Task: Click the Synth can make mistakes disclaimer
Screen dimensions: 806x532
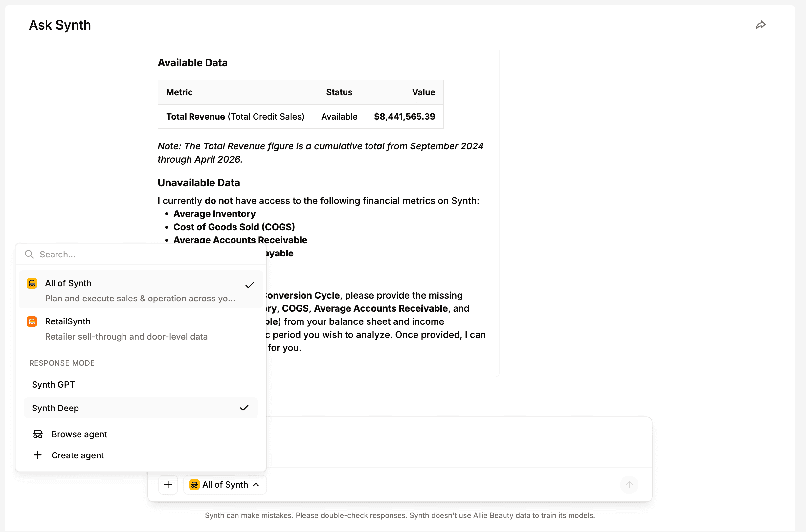Action: point(400,515)
